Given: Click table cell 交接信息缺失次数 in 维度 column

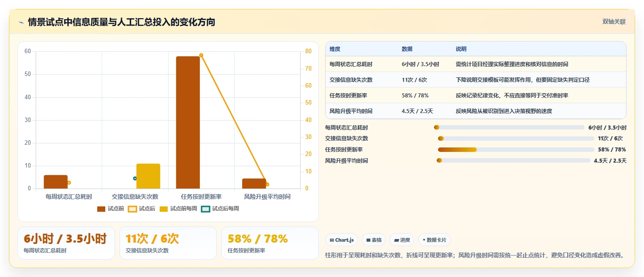Looking at the screenshot, I should pos(351,80).
